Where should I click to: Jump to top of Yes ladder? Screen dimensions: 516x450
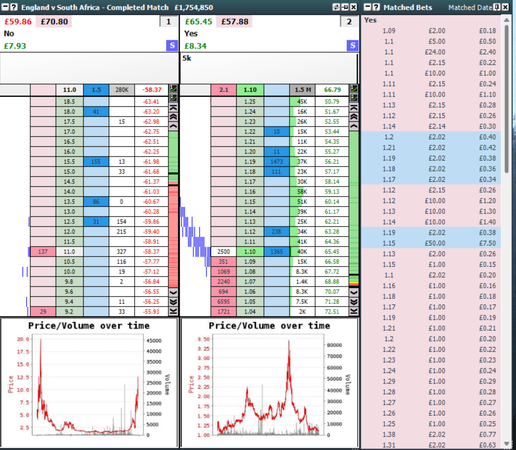pyautogui.click(x=354, y=107)
